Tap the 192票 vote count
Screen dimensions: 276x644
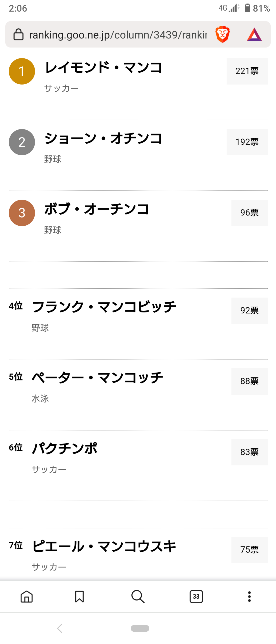pos(247,142)
